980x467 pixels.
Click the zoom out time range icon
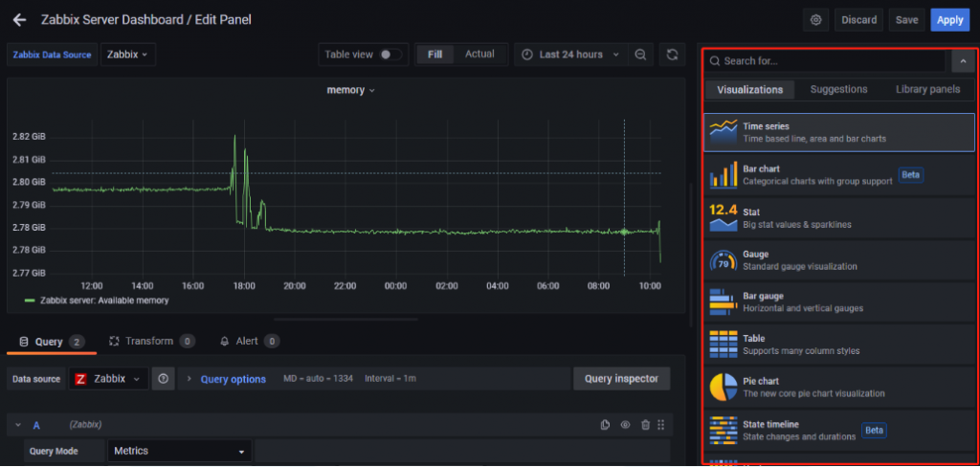click(640, 55)
